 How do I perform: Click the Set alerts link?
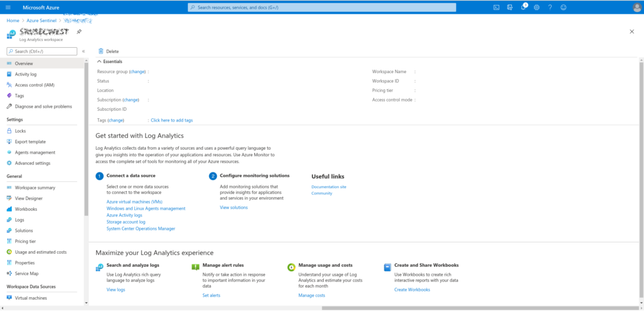(x=211, y=295)
